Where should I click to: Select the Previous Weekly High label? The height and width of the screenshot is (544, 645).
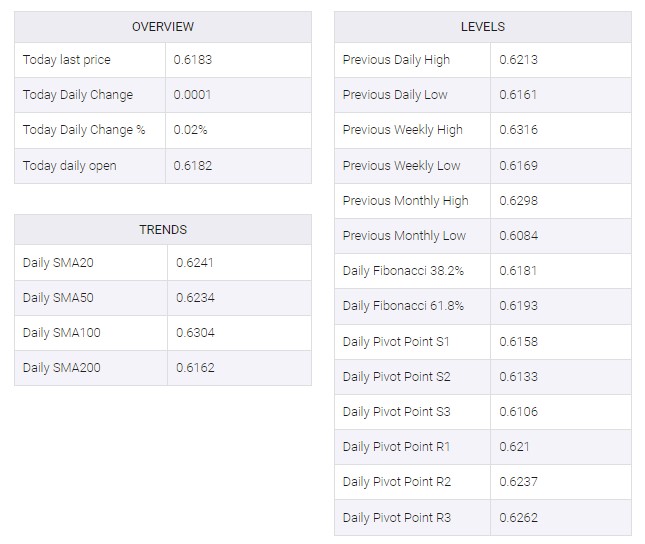[402, 130]
